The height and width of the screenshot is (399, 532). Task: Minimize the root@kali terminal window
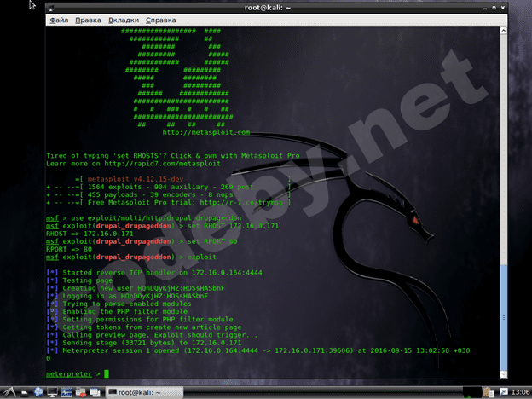tap(485, 8)
